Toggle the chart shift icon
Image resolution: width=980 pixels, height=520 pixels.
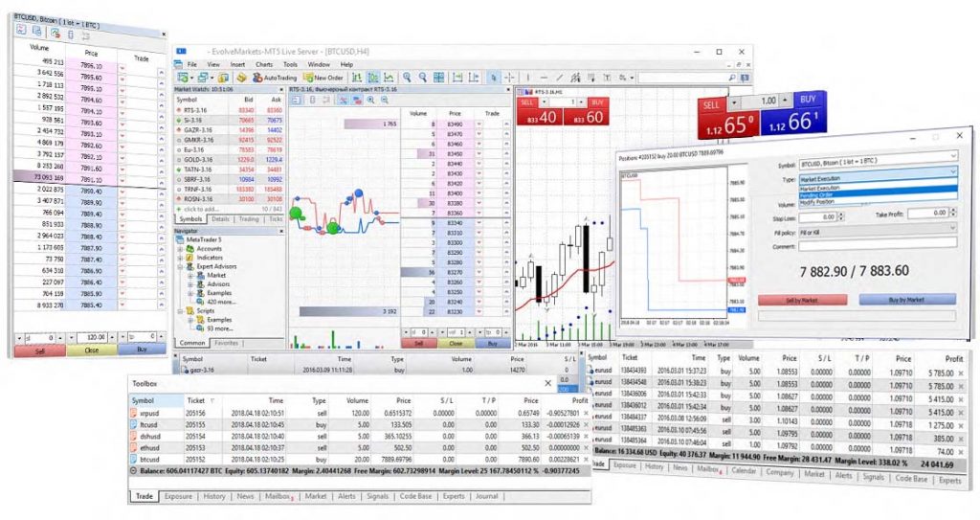click(475, 78)
